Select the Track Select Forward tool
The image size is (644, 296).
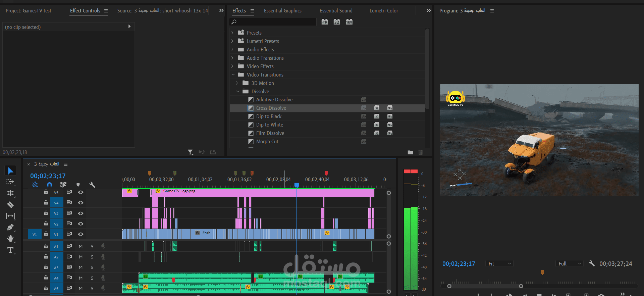10,182
